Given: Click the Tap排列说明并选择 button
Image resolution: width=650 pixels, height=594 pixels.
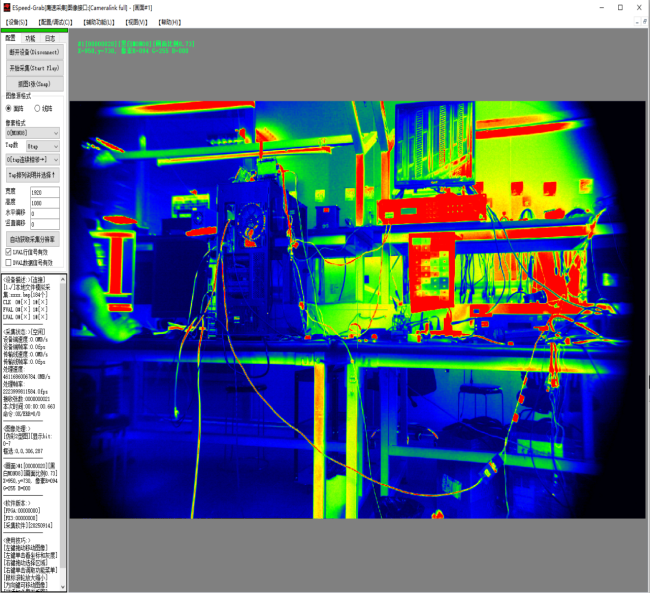Looking at the screenshot, I should point(33,175).
